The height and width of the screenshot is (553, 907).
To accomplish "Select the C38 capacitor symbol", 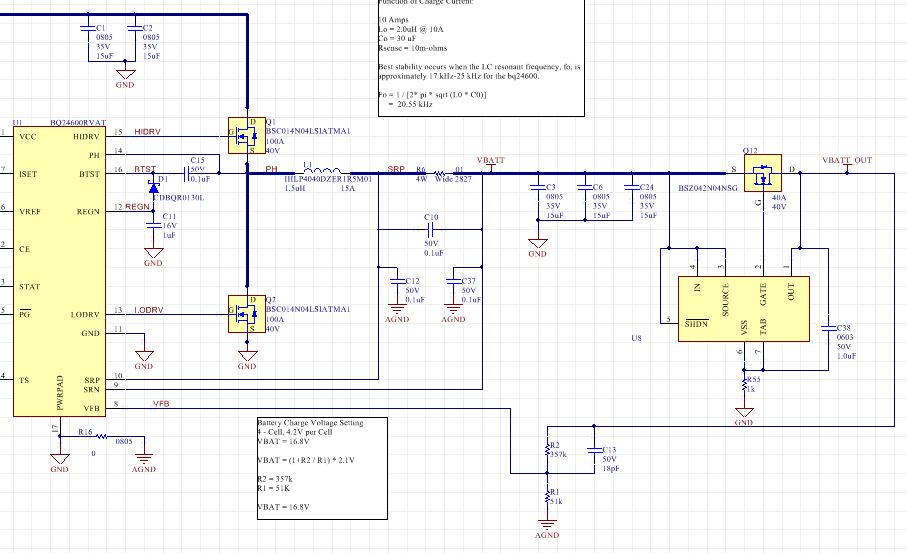I will click(828, 328).
